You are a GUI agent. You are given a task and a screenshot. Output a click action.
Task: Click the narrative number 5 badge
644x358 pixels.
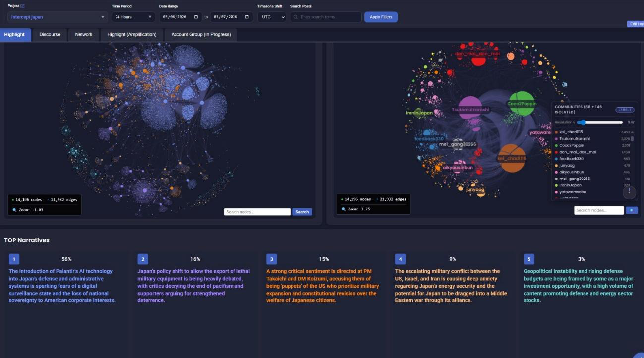point(529,259)
